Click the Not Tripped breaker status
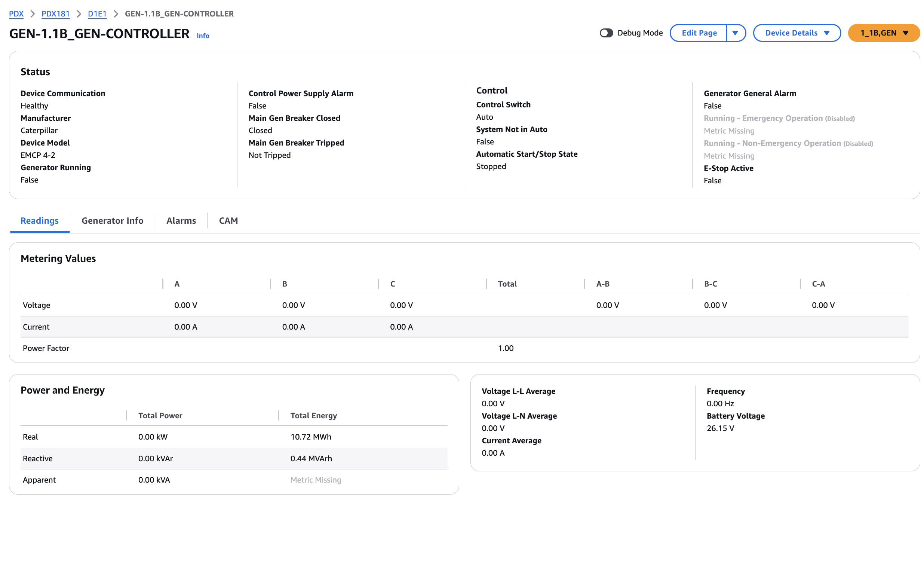Image resolution: width=924 pixels, height=578 pixels. (x=269, y=155)
